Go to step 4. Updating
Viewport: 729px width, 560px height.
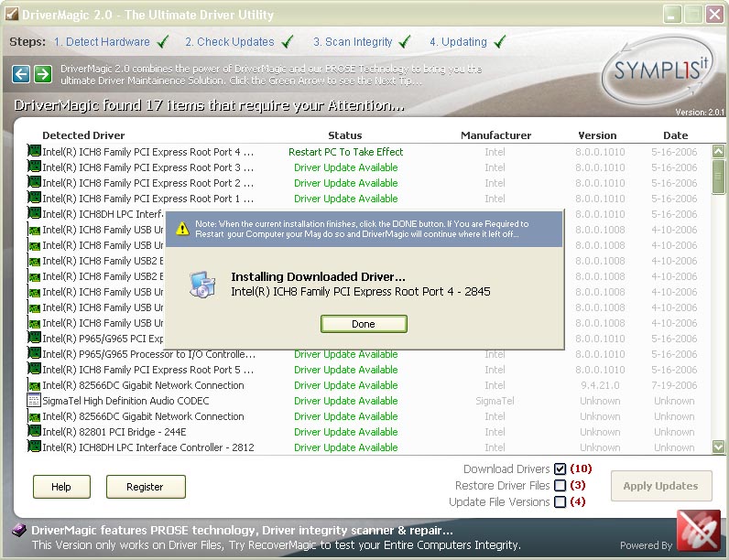point(458,42)
